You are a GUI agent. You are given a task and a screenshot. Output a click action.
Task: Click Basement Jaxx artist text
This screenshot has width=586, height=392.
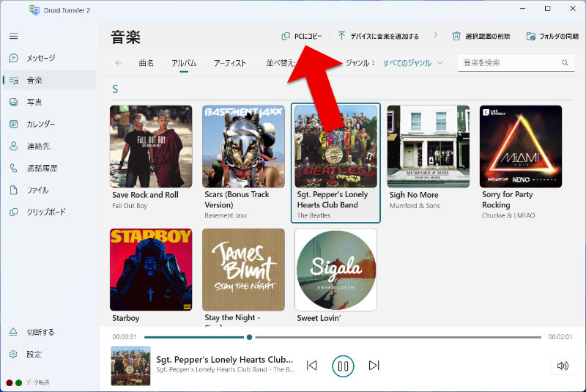(226, 215)
